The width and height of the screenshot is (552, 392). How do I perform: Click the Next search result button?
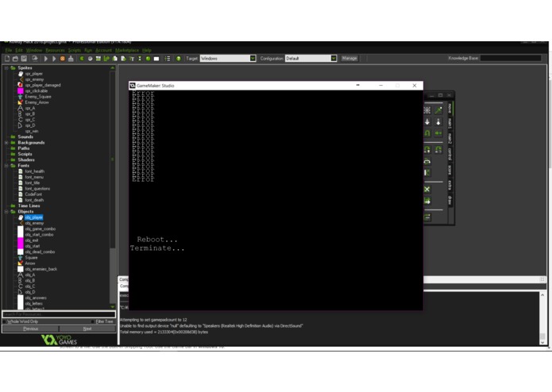coord(87,329)
